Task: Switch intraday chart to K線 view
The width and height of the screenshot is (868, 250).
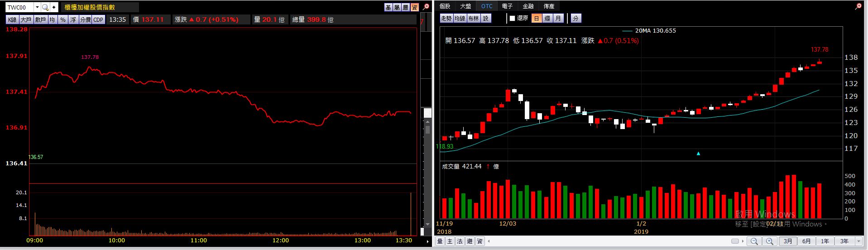Action: tap(12, 19)
